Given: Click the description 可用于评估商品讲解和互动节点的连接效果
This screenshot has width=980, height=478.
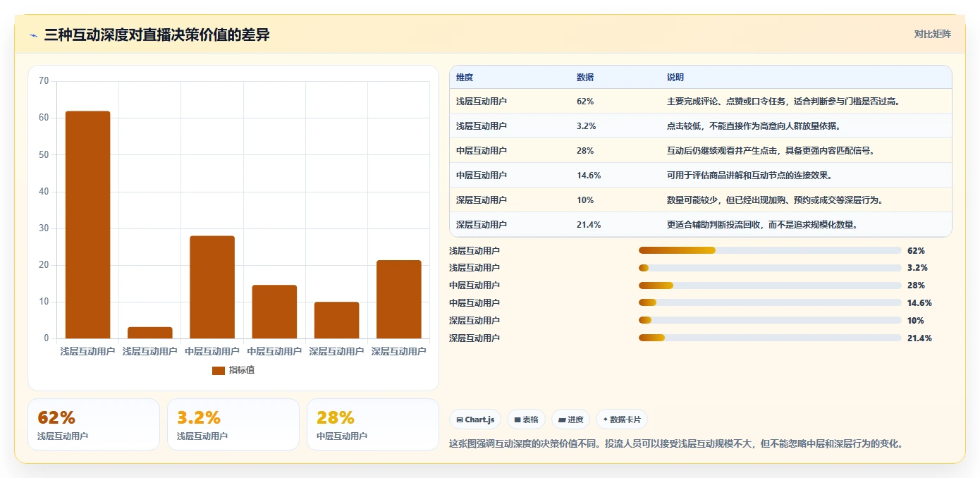Looking at the screenshot, I should 750,176.
